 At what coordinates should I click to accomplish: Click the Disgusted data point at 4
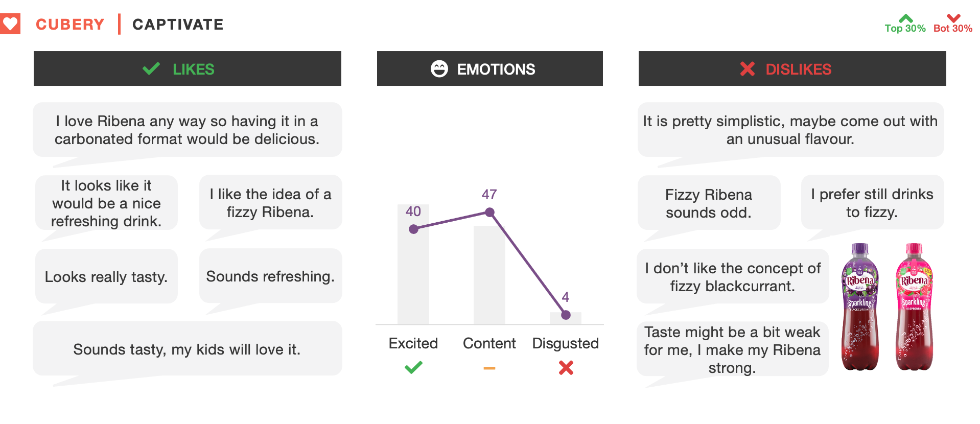coord(566,315)
